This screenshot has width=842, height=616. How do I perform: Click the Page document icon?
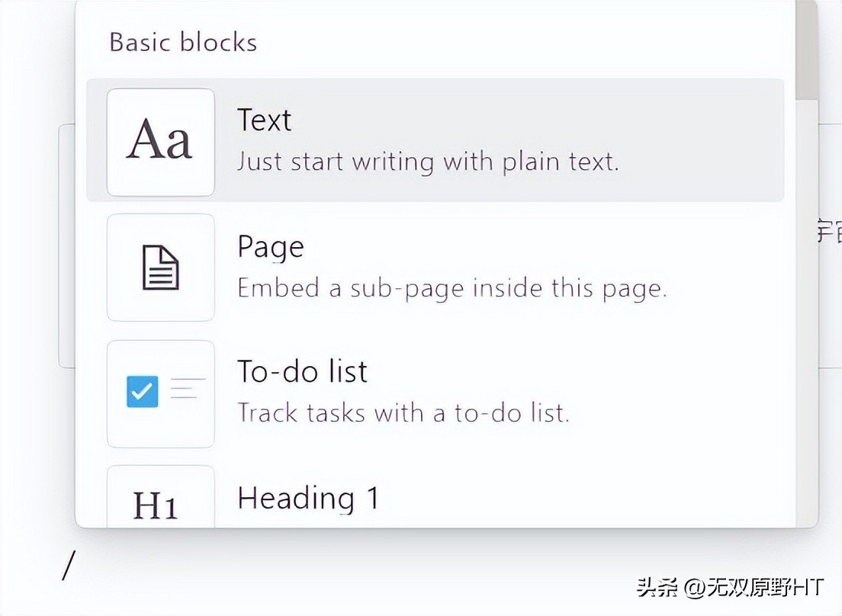(x=160, y=267)
